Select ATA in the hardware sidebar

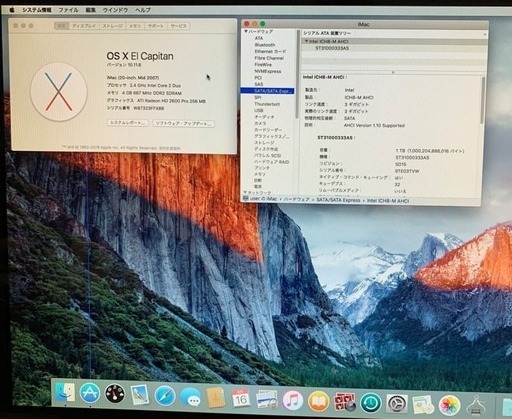point(259,38)
